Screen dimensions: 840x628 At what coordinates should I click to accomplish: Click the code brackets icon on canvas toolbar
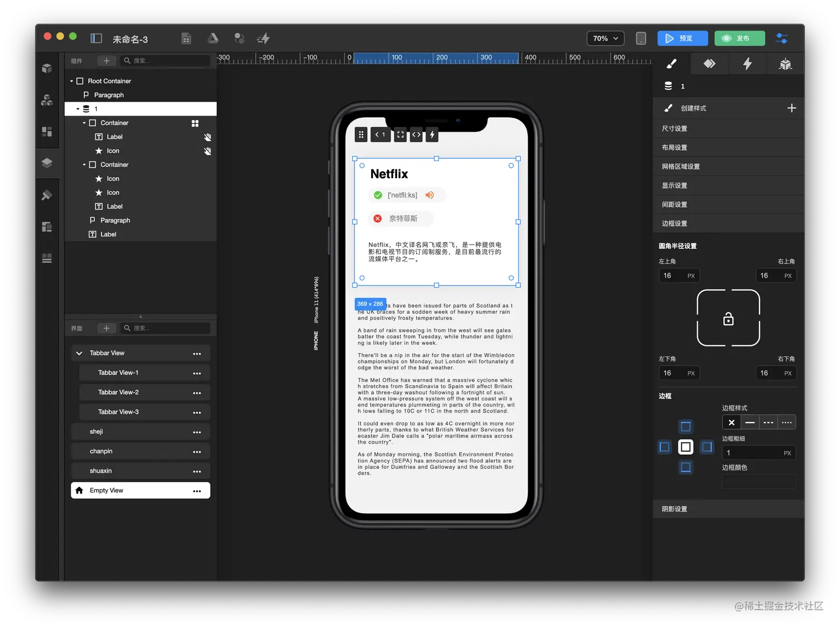coord(416,134)
